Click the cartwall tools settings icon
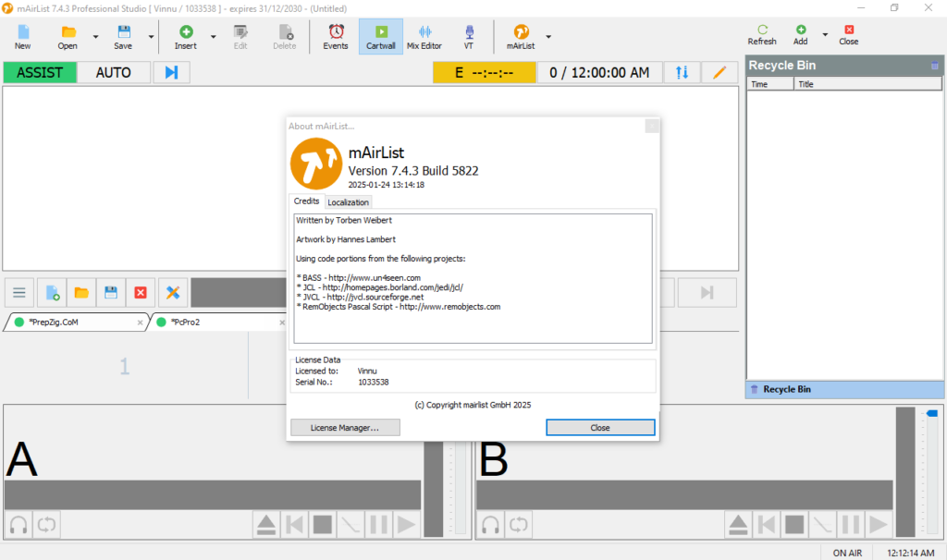The height and width of the screenshot is (560, 947). tap(173, 293)
